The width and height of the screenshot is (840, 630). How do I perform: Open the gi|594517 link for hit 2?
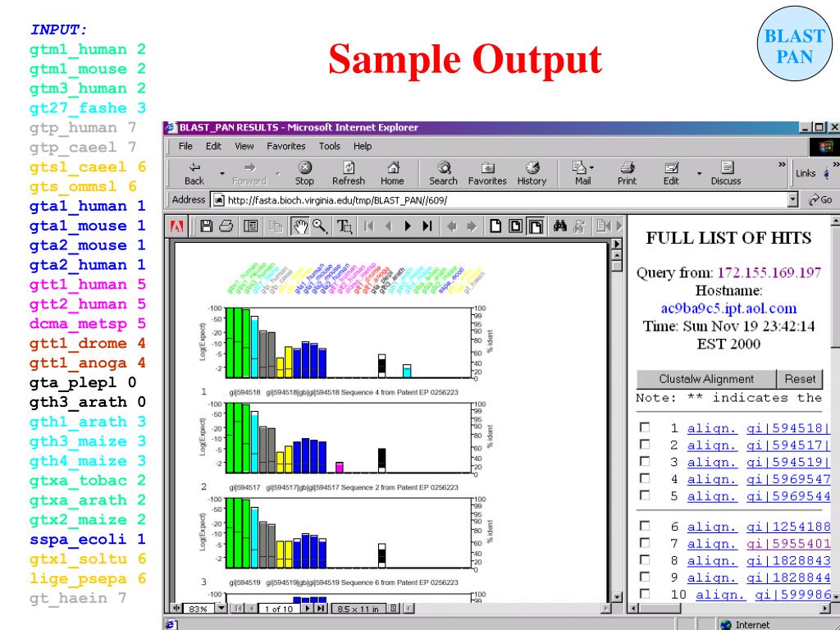pos(788,445)
